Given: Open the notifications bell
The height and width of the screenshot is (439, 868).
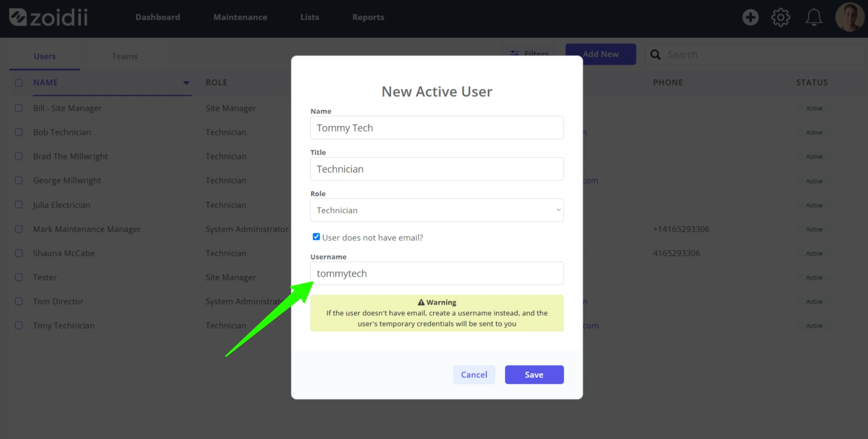Looking at the screenshot, I should tap(814, 17).
